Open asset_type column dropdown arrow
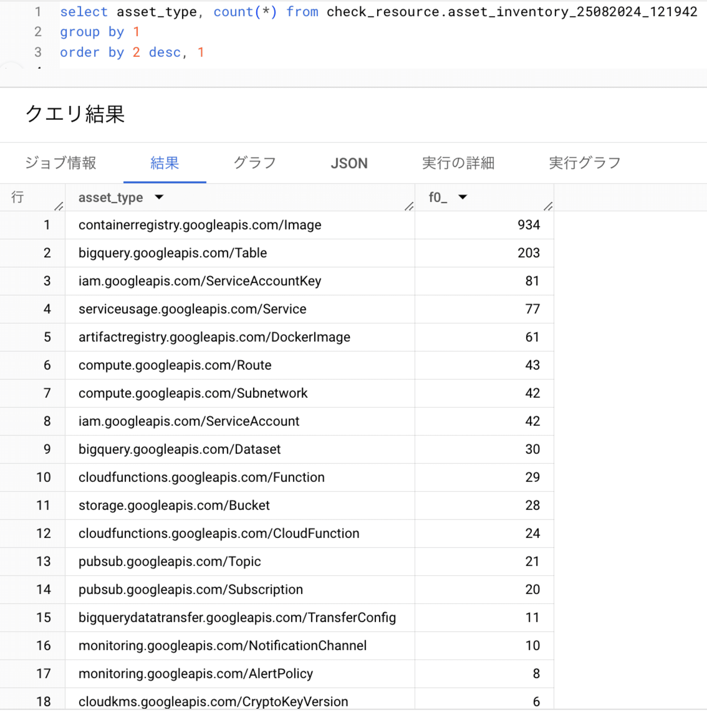The width and height of the screenshot is (707, 728). click(159, 197)
